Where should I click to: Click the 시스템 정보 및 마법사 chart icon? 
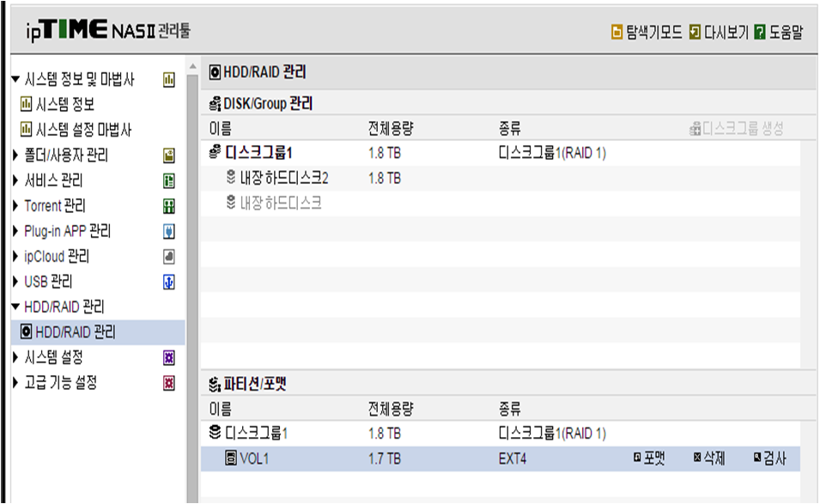click(x=168, y=80)
